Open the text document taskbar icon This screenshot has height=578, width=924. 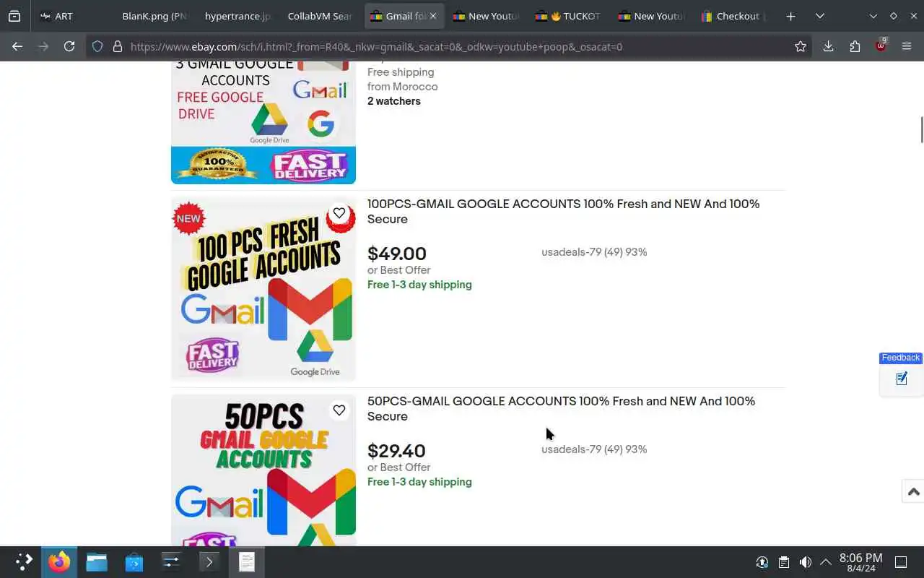247,562
